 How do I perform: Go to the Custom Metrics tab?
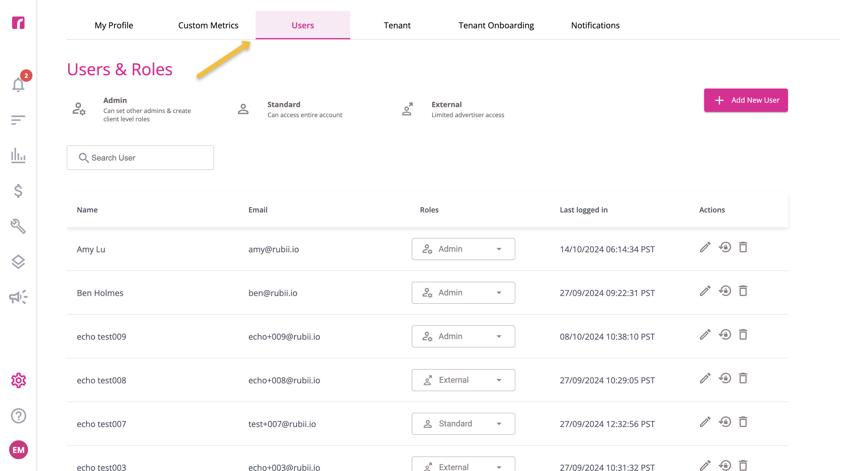point(208,25)
